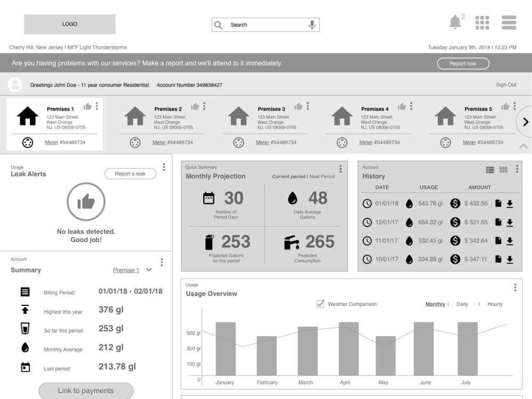Screen dimensions: 532x399
Task: Open the Leak Alerts options menu
Action: (164, 167)
